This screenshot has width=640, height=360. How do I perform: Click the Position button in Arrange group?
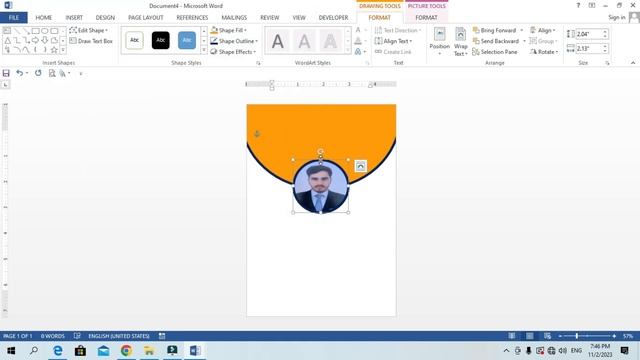pyautogui.click(x=439, y=42)
